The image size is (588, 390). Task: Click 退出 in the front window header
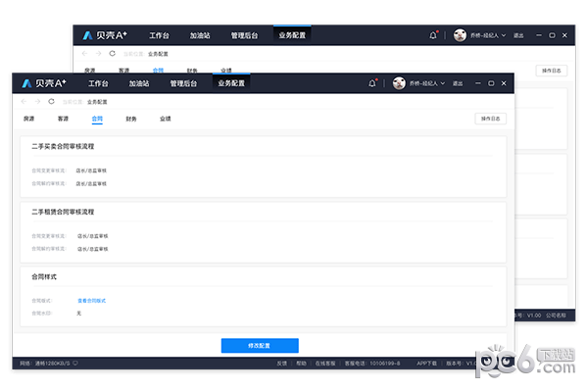coord(458,83)
